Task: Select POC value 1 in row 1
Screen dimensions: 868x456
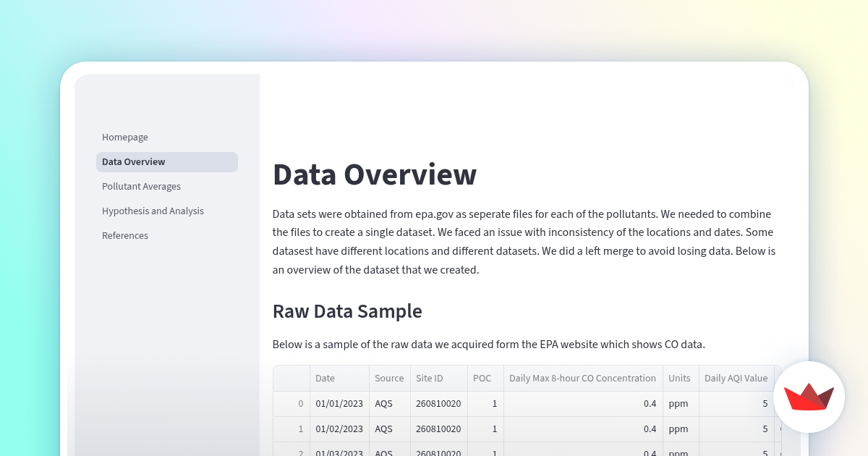Action: coord(485,429)
